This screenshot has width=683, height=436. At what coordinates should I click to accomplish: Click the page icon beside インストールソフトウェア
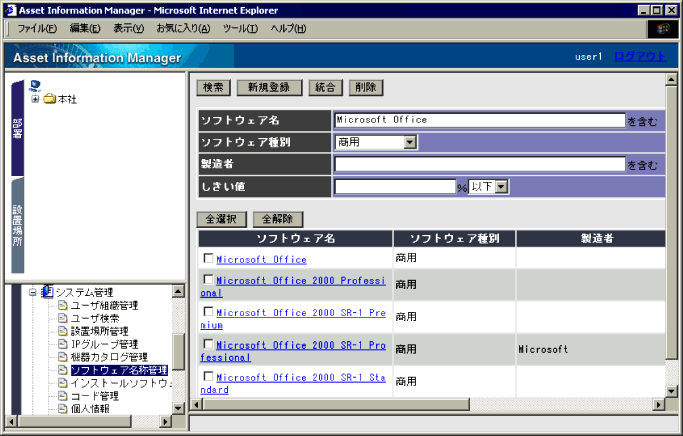(x=63, y=383)
